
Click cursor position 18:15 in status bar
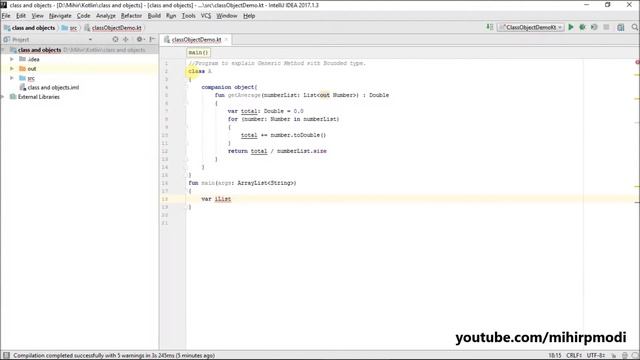pos(555,356)
